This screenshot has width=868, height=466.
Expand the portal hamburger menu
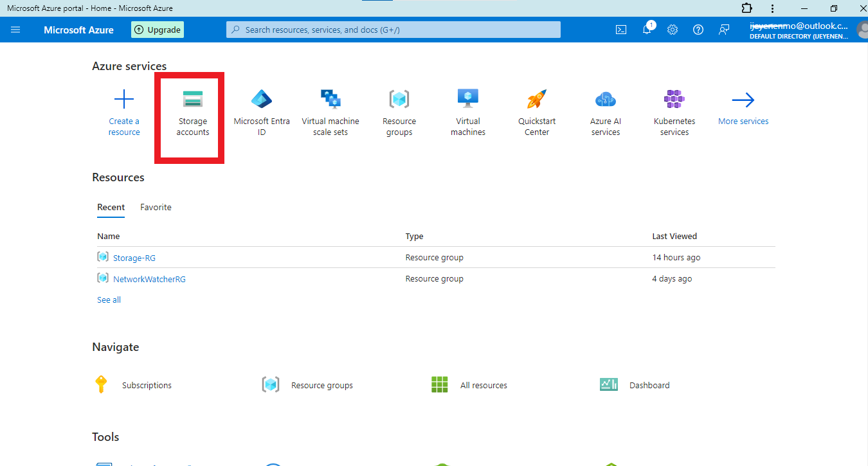(x=15, y=30)
